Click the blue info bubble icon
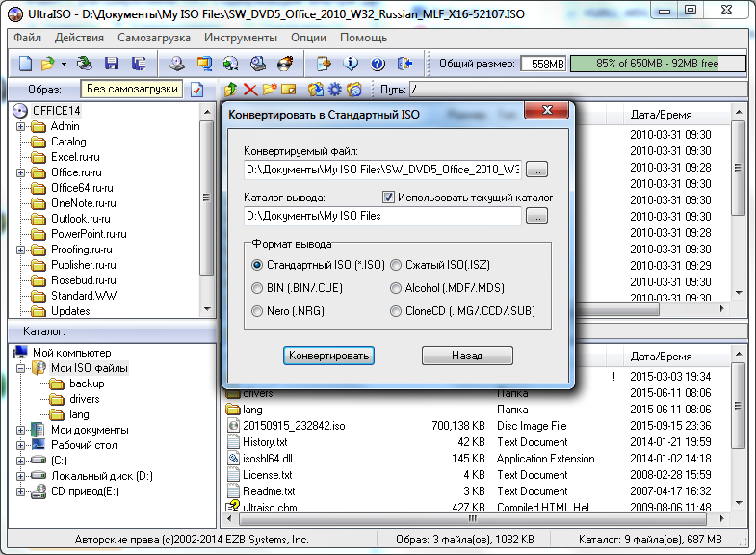The height and width of the screenshot is (555, 756). pyautogui.click(x=351, y=64)
